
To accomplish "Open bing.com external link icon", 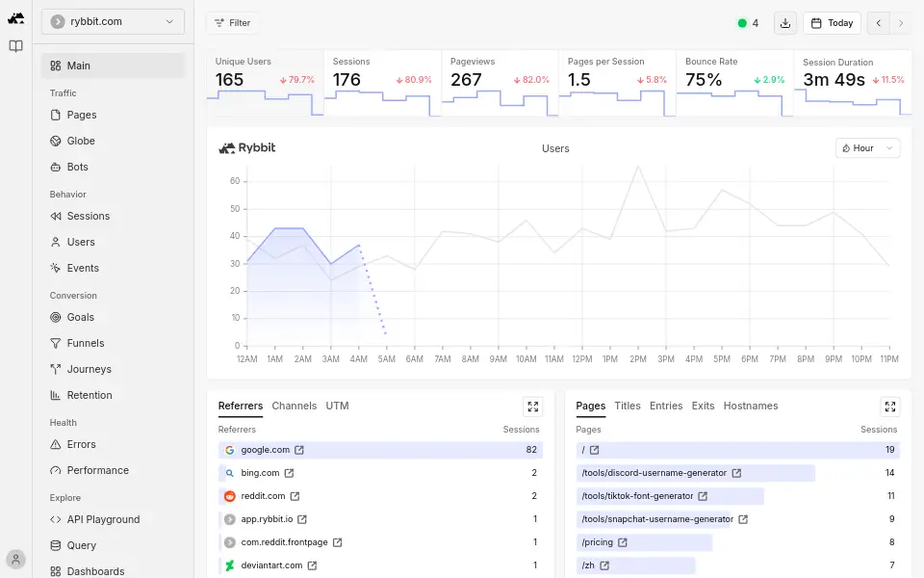I will [x=289, y=473].
